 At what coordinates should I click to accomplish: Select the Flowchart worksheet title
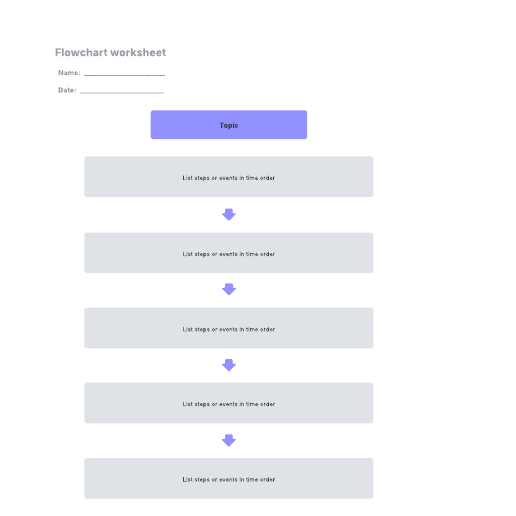[x=110, y=52]
